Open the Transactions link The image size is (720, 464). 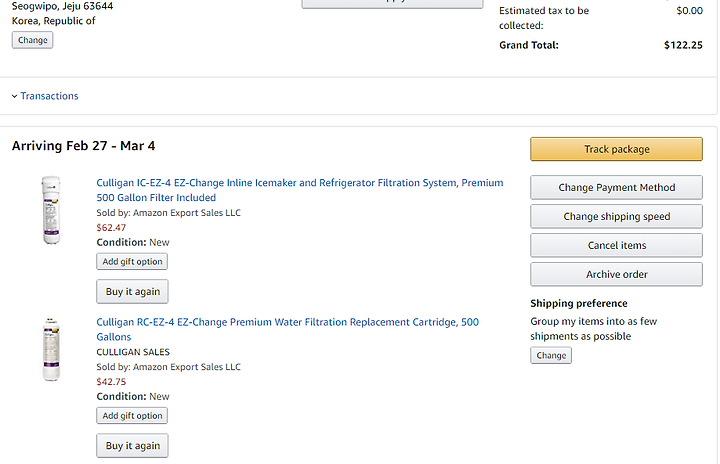(49, 96)
